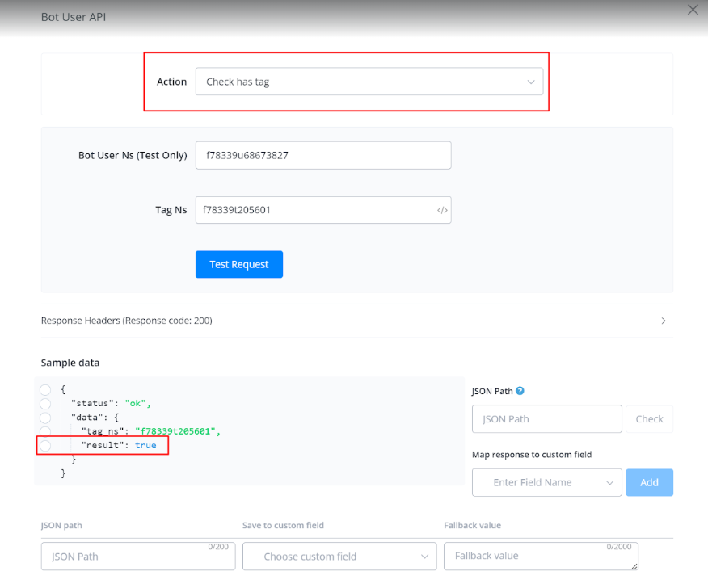Select the radio circle beside "status" line
Viewport: 708px width, 588px height.
45,404
